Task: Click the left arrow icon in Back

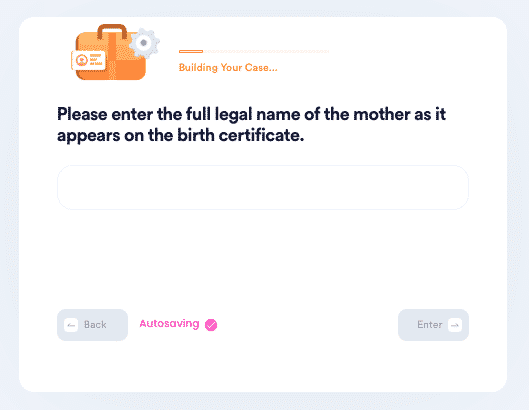Action: click(x=71, y=325)
